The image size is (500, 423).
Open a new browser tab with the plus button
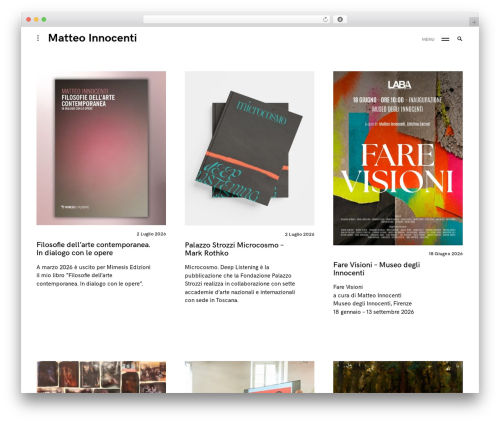pyautogui.click(x=474, y=22)
